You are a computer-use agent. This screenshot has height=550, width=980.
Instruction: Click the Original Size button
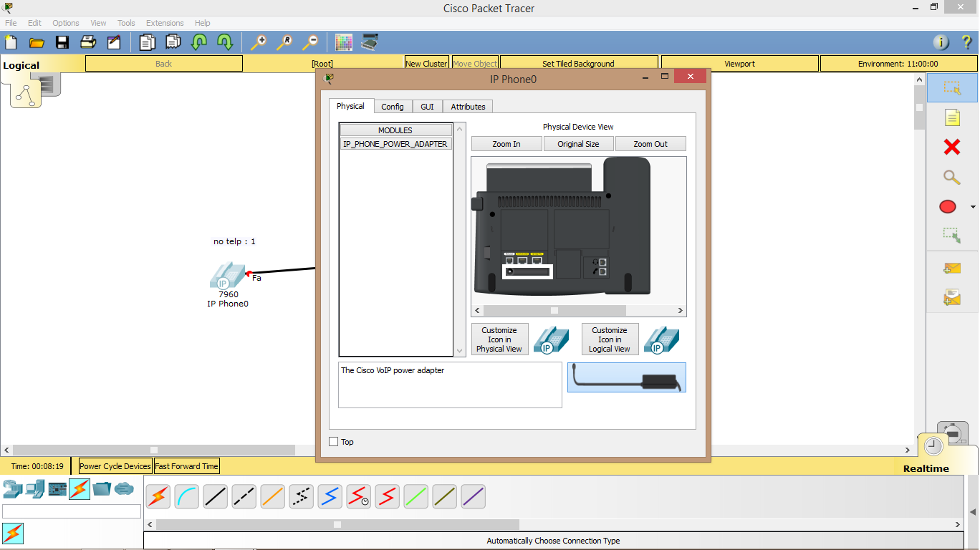[x=578, y=144]
